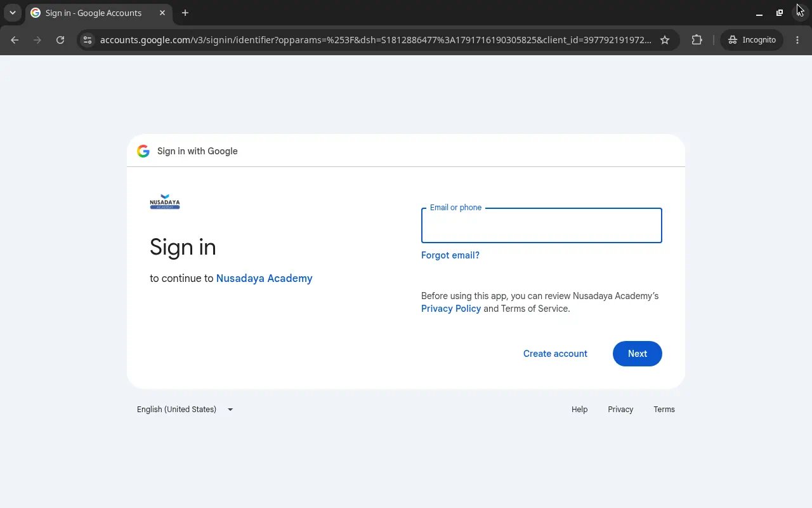Click the 'Sign in' heading
This screenshot has width=812, height=508.
(183, 247)
